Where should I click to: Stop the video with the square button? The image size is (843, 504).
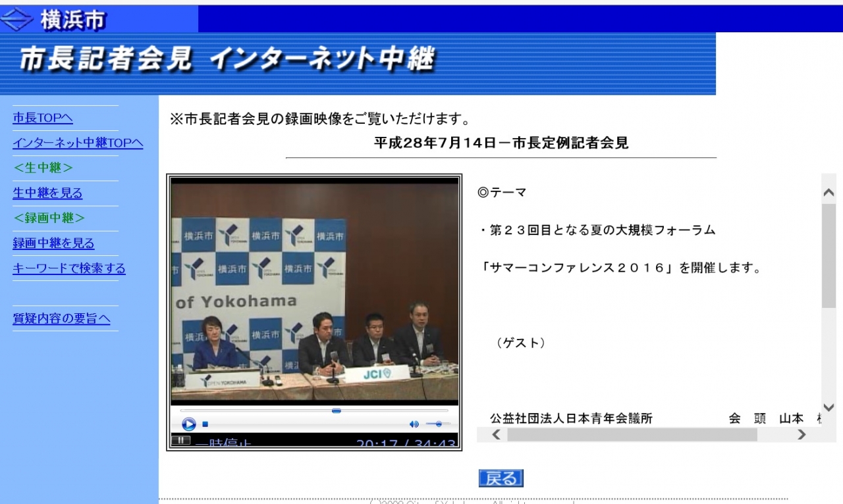(205, 424)
